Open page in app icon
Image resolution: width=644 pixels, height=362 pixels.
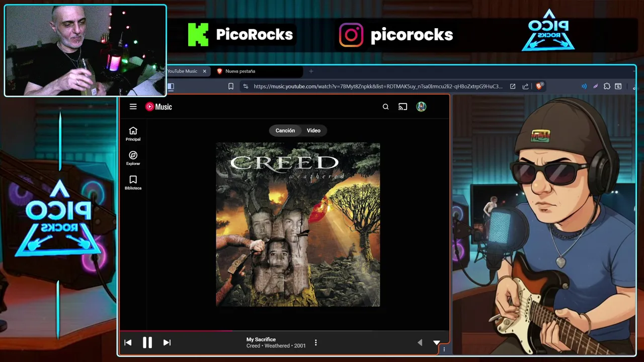click(x=512, y=86)
